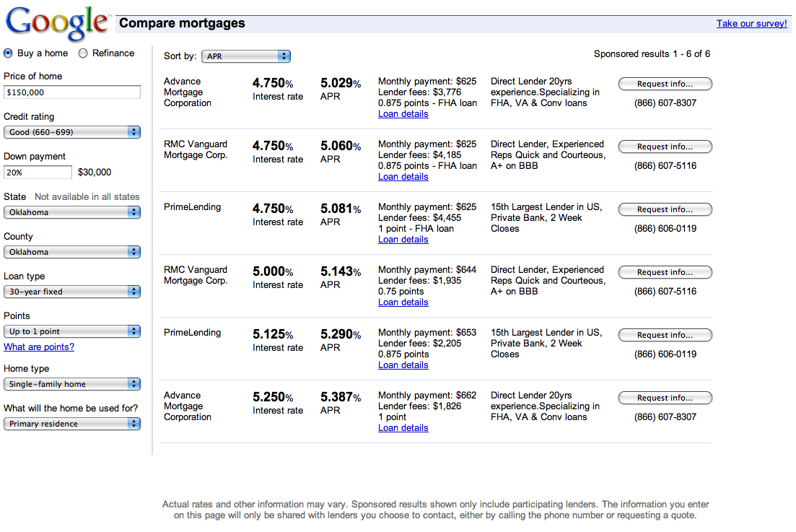Click the Google logo

56,25
